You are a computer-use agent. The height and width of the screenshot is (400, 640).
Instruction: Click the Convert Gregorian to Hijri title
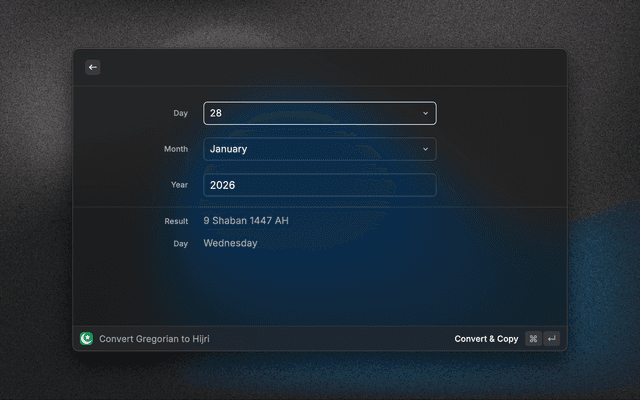tap(154, 339)
